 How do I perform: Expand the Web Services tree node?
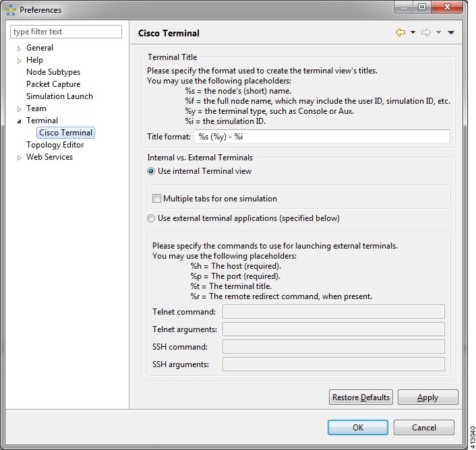coord(19,158)
